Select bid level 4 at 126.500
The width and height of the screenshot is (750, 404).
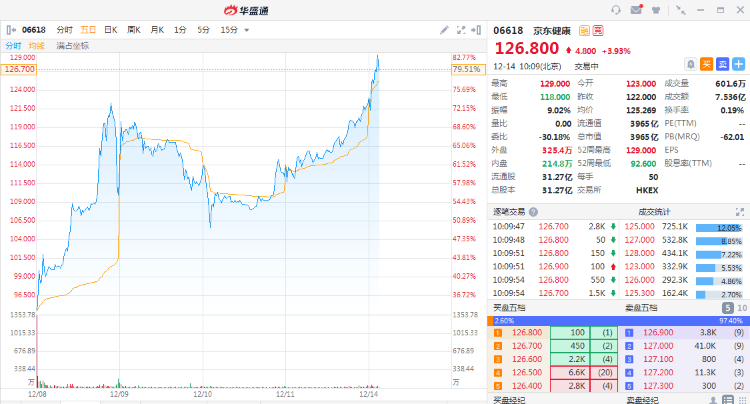pos(552,372)
